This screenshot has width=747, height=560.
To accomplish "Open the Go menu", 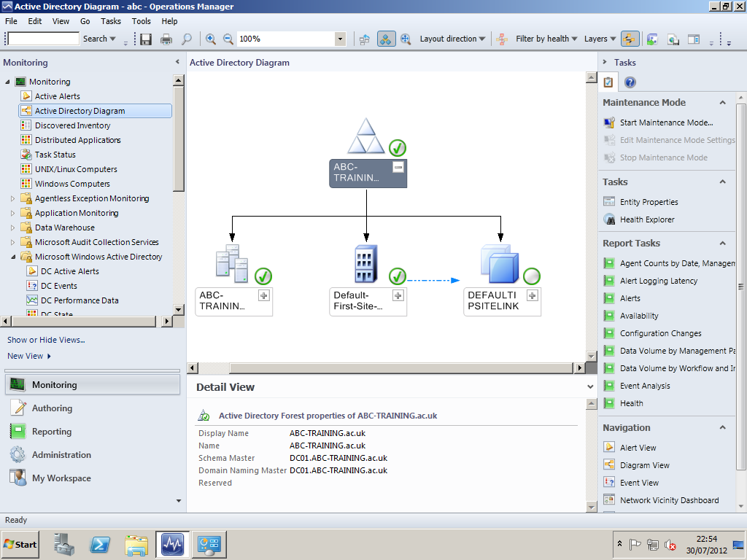I will click(x=85, y=21).
